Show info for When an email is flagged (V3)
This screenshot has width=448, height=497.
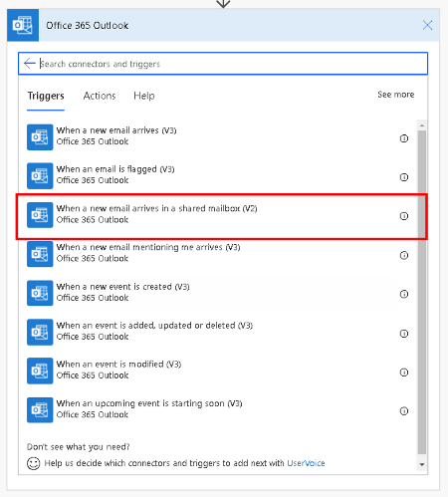[404, 177]
